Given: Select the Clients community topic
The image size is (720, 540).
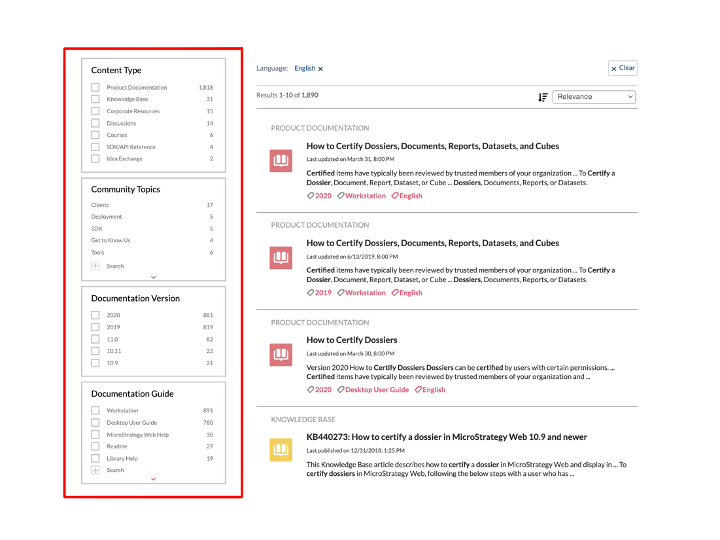Looking at the screenshot, I should click(x=99, y=205).
